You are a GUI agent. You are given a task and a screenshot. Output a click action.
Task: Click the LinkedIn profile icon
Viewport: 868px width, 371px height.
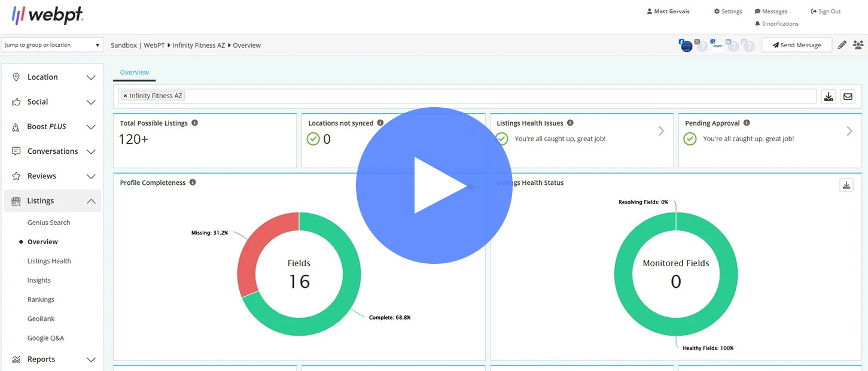(x=732, y=45)
